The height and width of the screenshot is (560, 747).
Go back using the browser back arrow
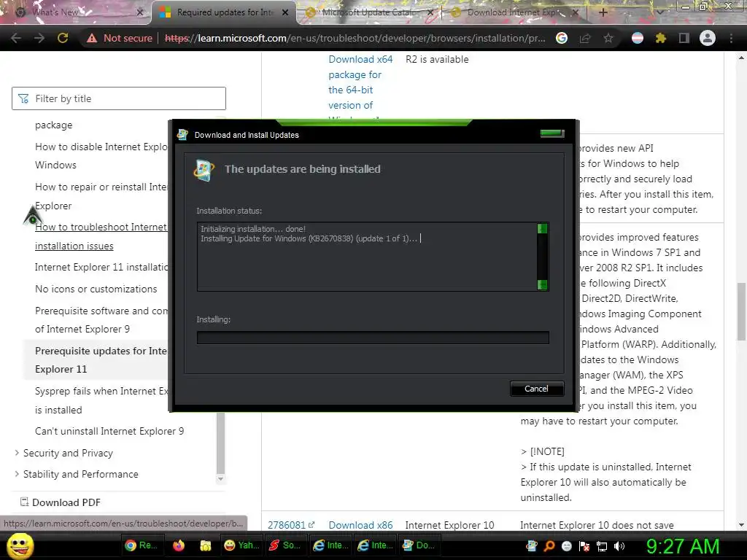[x=16, y=38]
